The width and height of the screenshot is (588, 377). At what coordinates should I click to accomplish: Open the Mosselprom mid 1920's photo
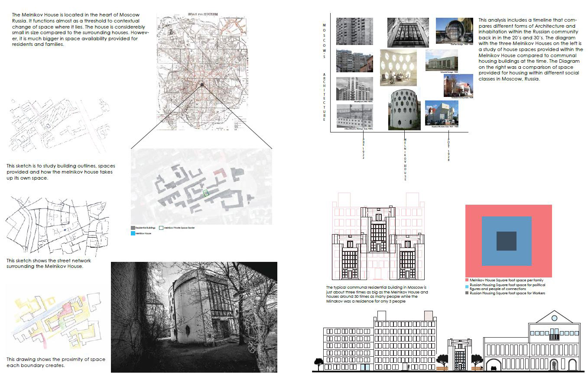click(354, 89)
